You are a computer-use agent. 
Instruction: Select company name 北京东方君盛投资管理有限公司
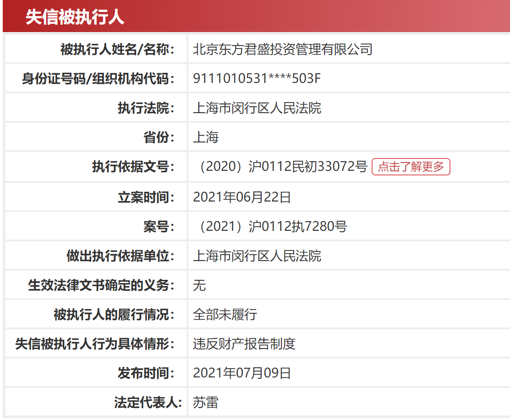coord(283,49)
